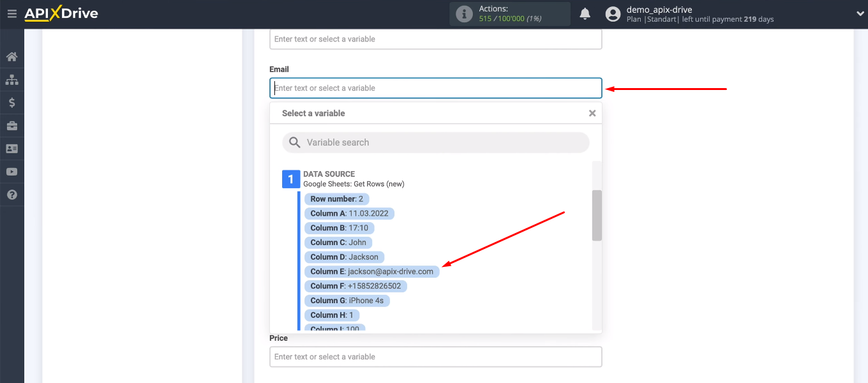The width and height of the screenshot is (868, 383).
Task: Open the notification bell icon
Action: tap(585, 13)
